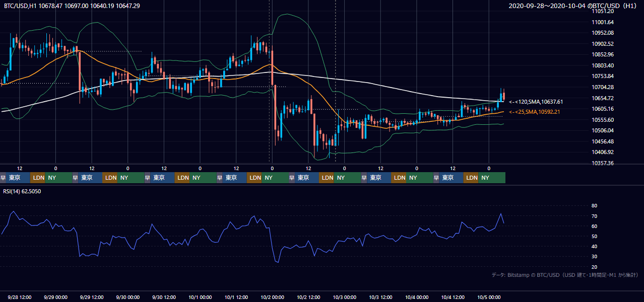Screen dimensions: 644x302
Task: Select the 9/30 12:00 time label
Action: 164,297
